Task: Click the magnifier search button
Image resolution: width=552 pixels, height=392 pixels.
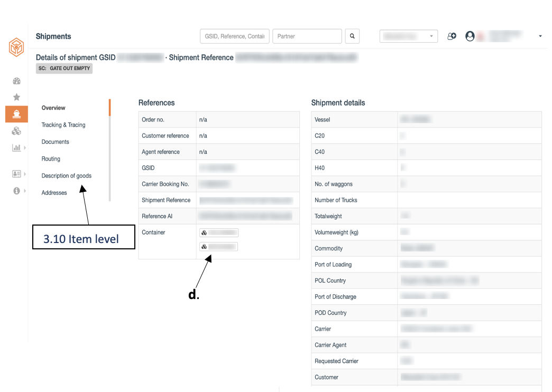Action: [x=352, y=36]
